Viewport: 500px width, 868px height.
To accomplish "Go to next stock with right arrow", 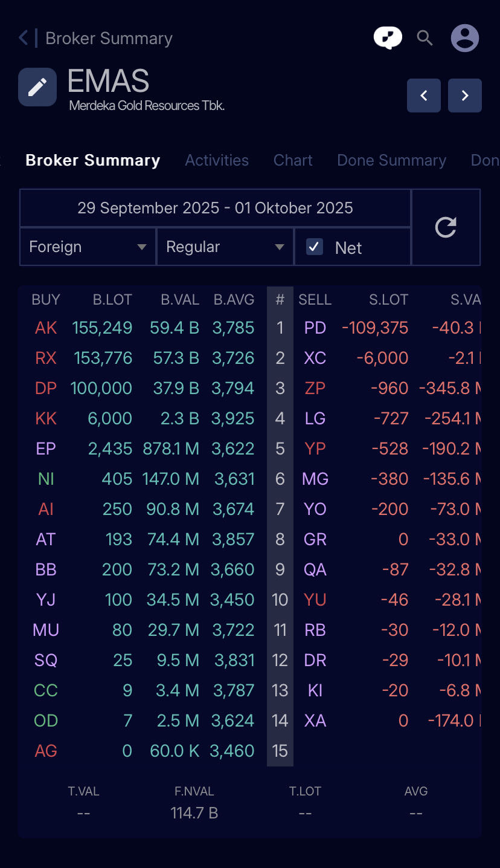I will pyautogui.click(x=464, y=96).
